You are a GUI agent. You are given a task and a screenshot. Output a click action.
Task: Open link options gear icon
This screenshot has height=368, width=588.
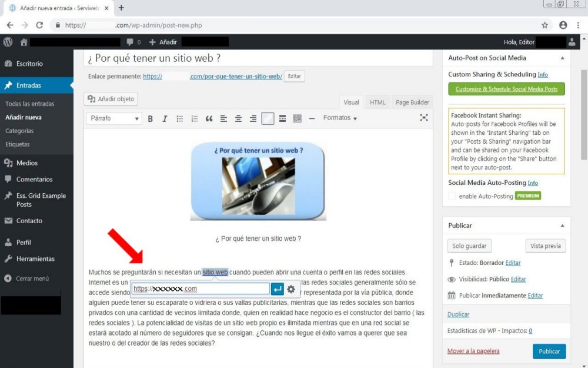pos(291,289)
